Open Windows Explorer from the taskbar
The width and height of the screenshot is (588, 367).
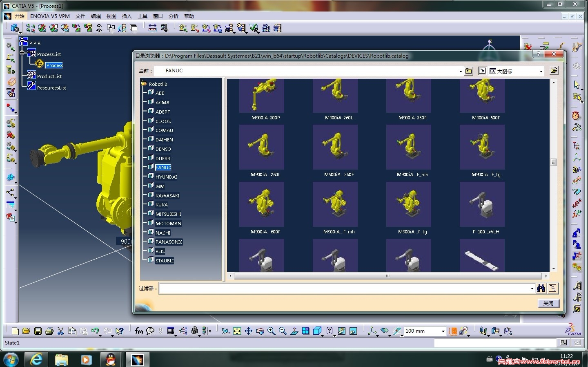click(x=61, y=360)
